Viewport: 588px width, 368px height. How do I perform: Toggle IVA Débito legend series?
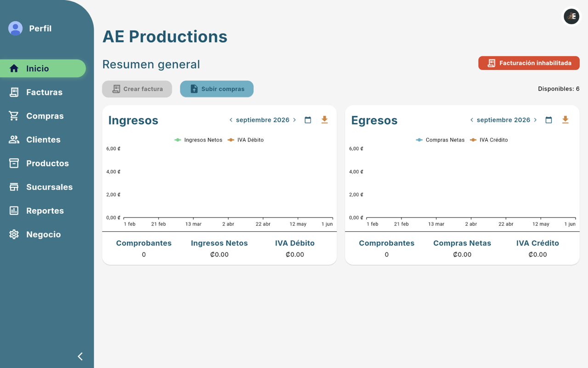point(246,140)
